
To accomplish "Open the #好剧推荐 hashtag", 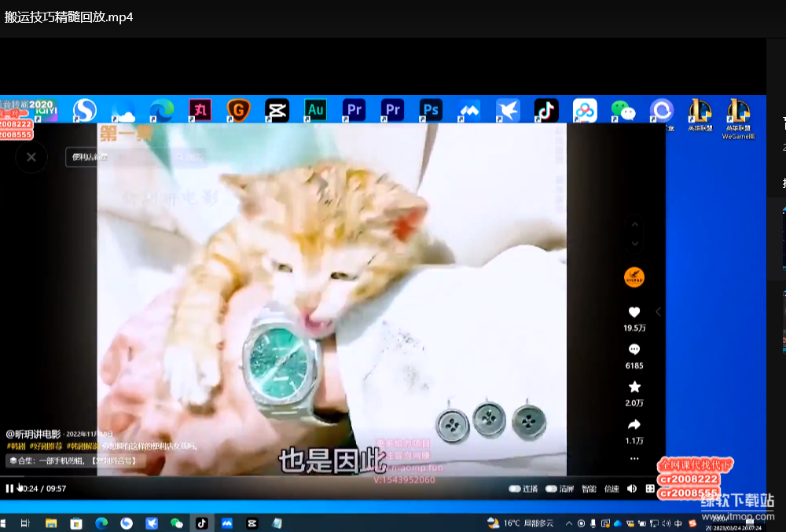I will pyautogui.click(x=46, y=446).
